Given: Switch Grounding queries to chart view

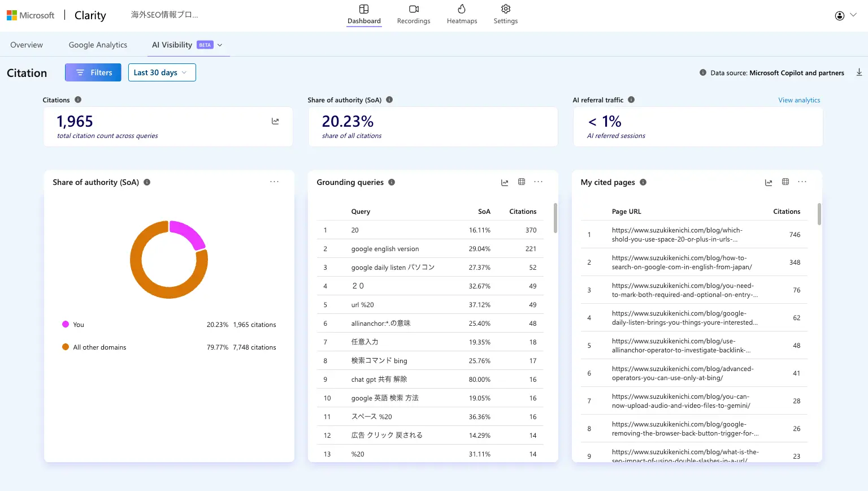Looking at the screenshot, I should (x=505, y=182).
